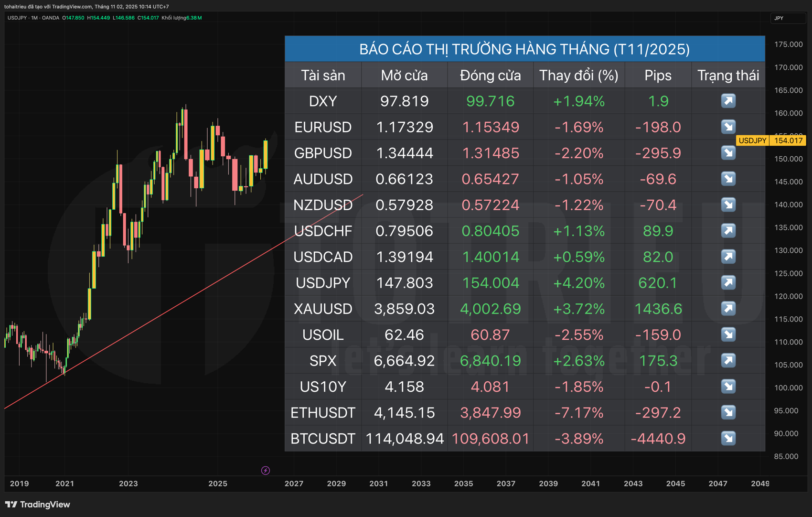
Task: Click the up arrow icon in DXY row
Action: 728,101
